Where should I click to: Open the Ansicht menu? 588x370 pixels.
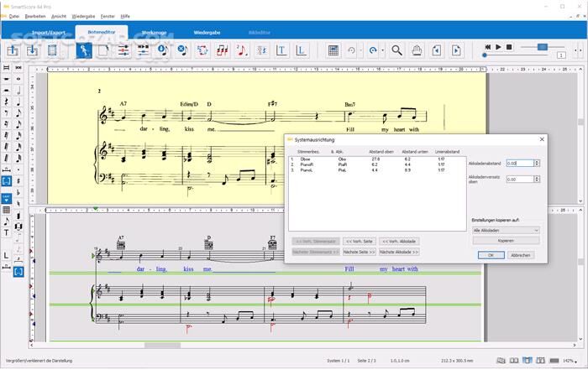59,17
